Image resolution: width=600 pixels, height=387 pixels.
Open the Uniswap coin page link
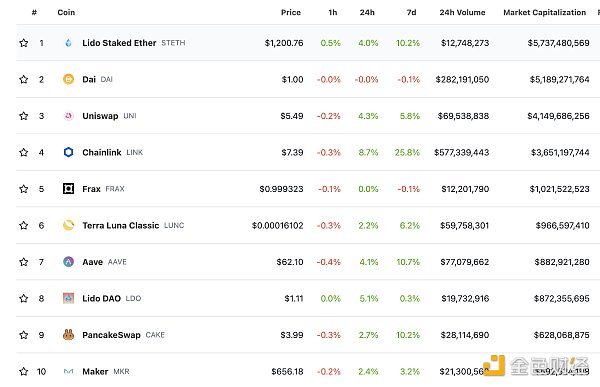[100, 116]
